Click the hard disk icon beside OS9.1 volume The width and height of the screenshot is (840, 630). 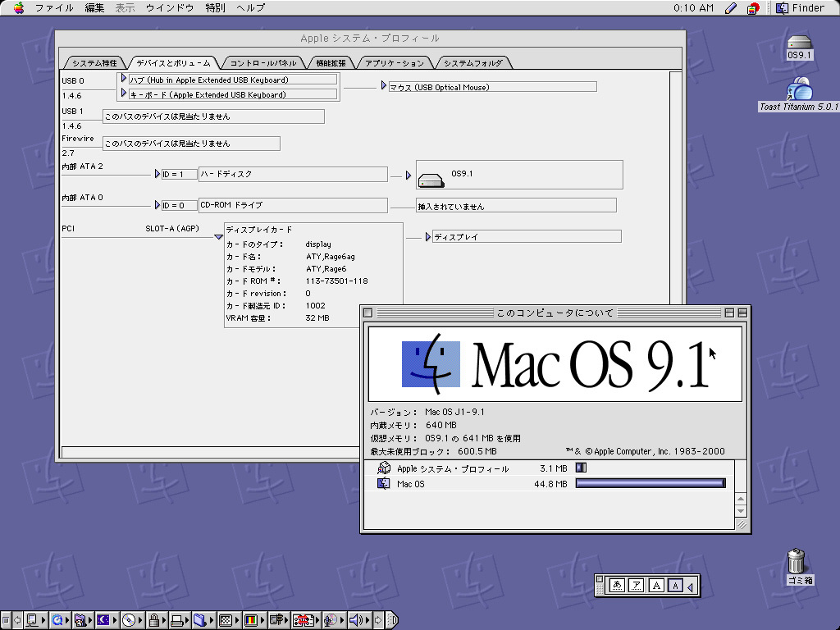pos(431,180)
